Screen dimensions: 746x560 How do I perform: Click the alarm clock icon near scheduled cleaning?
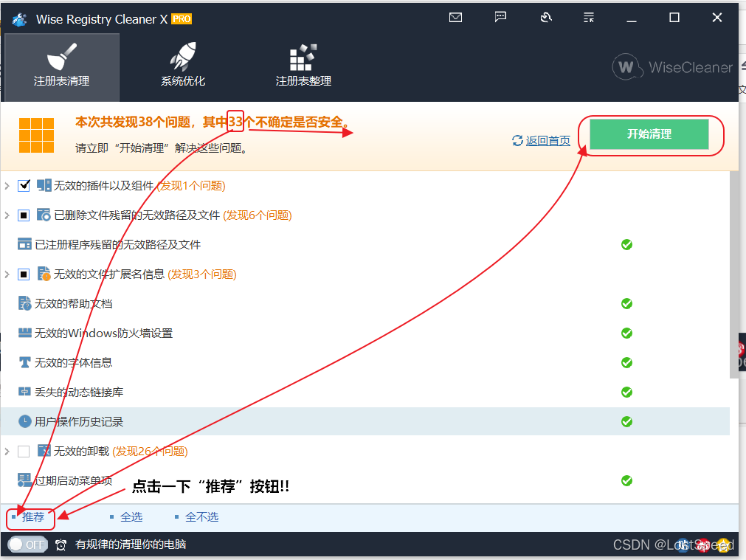(61, 545)
